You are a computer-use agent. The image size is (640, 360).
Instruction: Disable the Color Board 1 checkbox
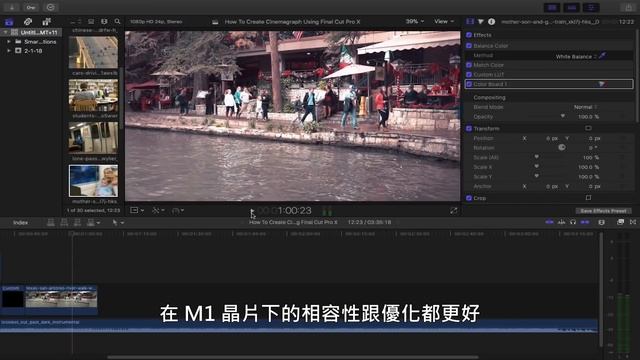click(469, 84)
